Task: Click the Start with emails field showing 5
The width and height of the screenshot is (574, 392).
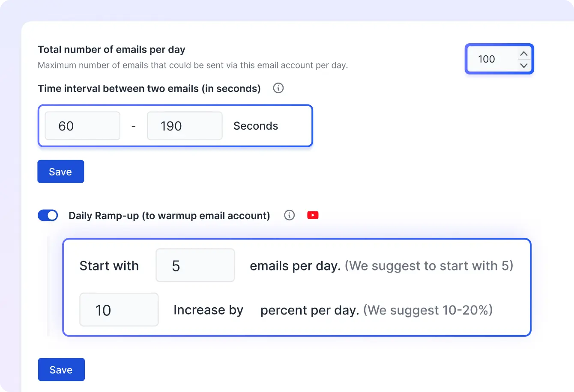Action: (x=195, y=266)
